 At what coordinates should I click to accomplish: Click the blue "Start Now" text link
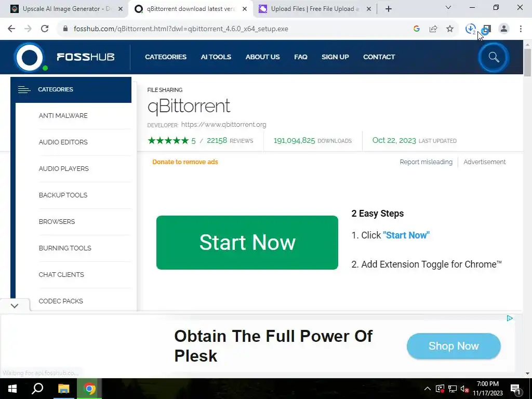click(x=406, y=235)
